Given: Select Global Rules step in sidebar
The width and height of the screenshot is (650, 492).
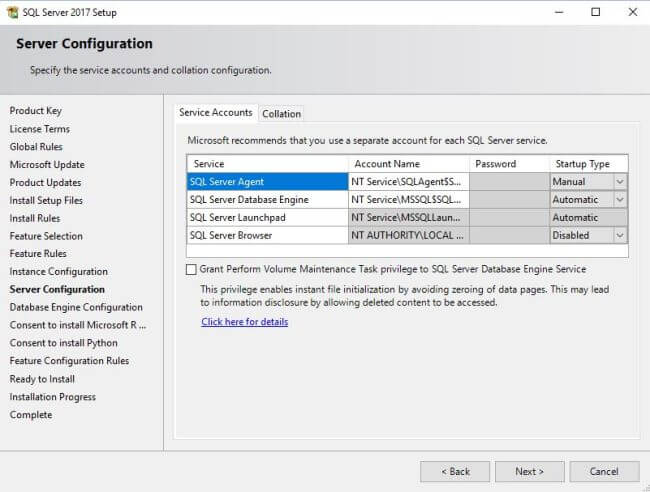Looking at the screenshot, I should (36, 147).
